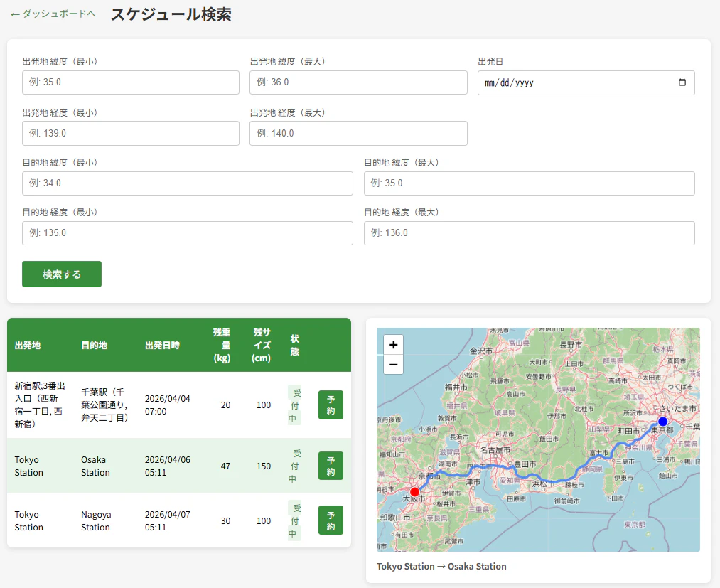Click Tokyo Station in the Nagoya row
Viewport: 720px width, 588px height.
click(28, 520)
